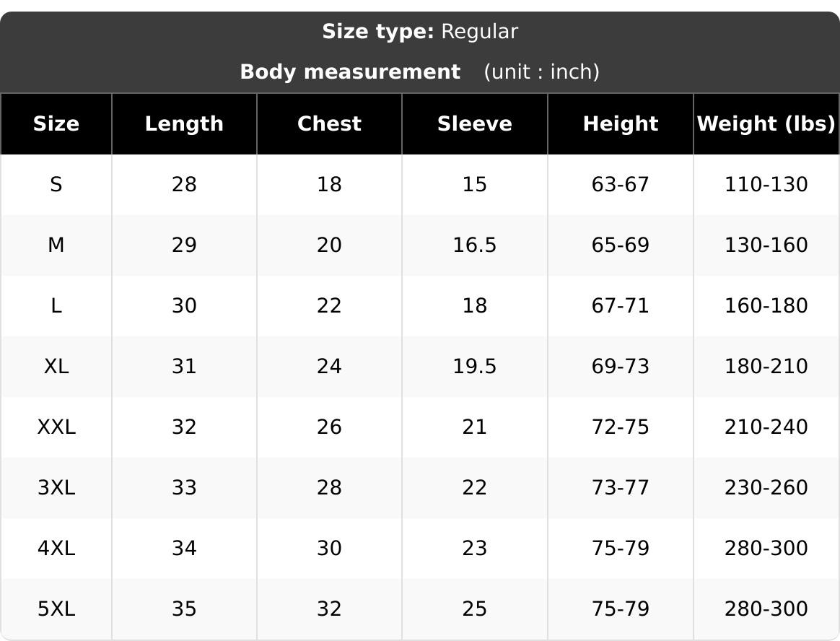Click the sleeve value 16.5 cell
Image resolution: width=840 pixels, height=641 pixels.
coord(475,245)
